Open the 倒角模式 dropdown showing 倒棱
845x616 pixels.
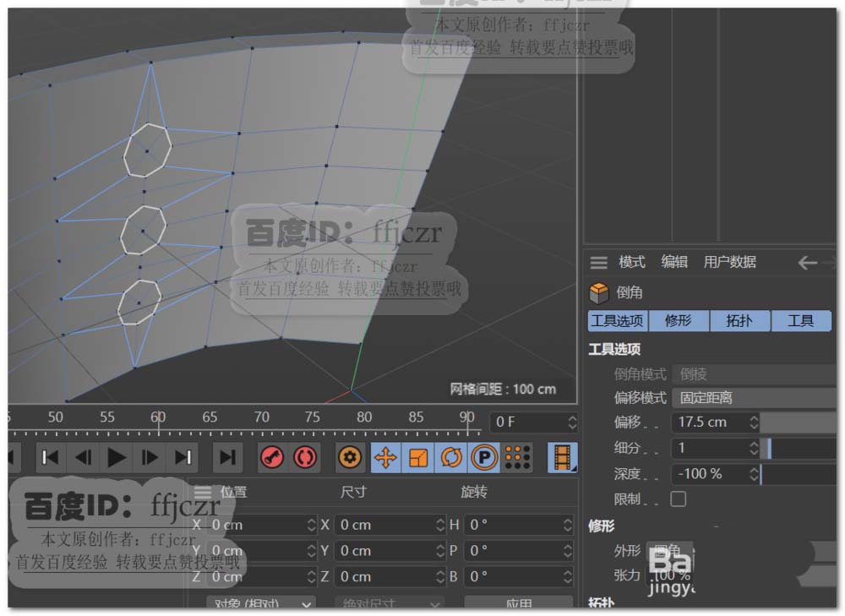tap(755, 374)
